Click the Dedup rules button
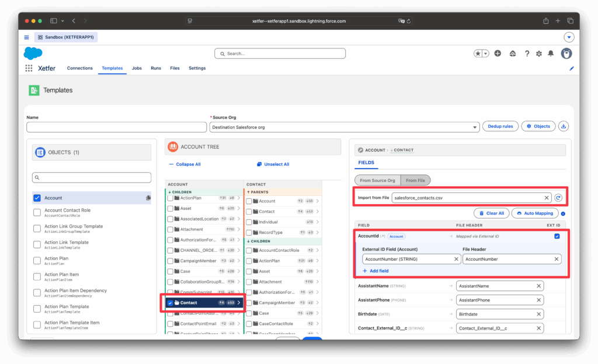The height and width of the screenshot is (364, 598). pos(500,127)
